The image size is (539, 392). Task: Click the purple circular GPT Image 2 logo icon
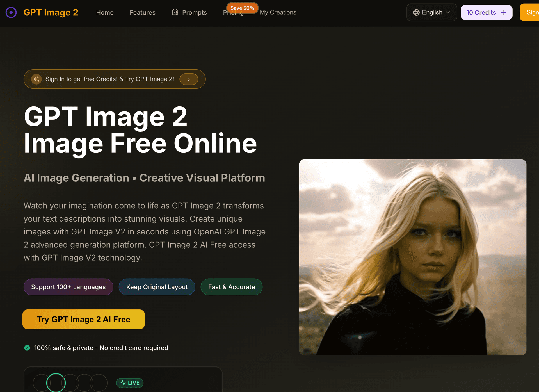(11, 12)
